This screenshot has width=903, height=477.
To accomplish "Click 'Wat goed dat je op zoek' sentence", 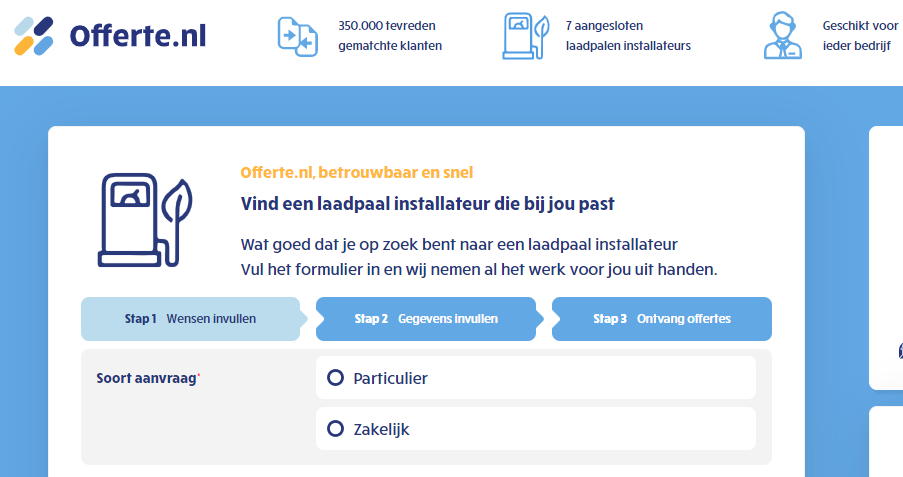I will point(459,245).
